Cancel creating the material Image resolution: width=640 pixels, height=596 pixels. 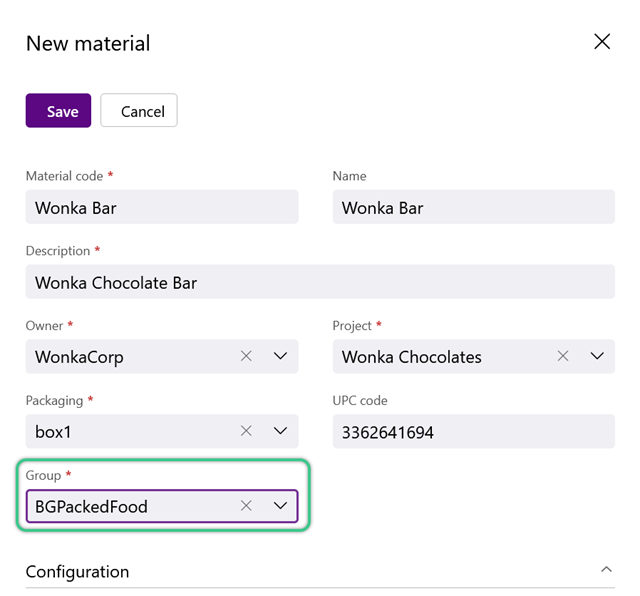(139, 111)
